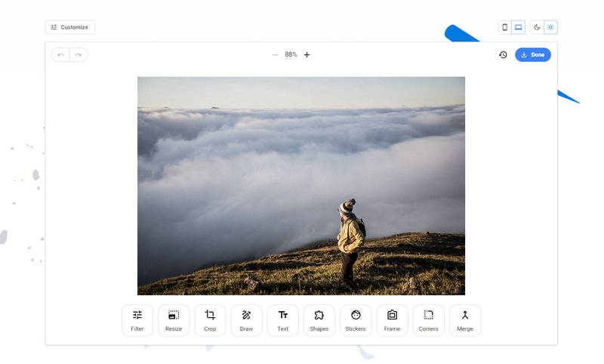The width and height of the screenshot is (604, 364).
Task: Switch to desktop laptop preview
Action: click(518, 27)
